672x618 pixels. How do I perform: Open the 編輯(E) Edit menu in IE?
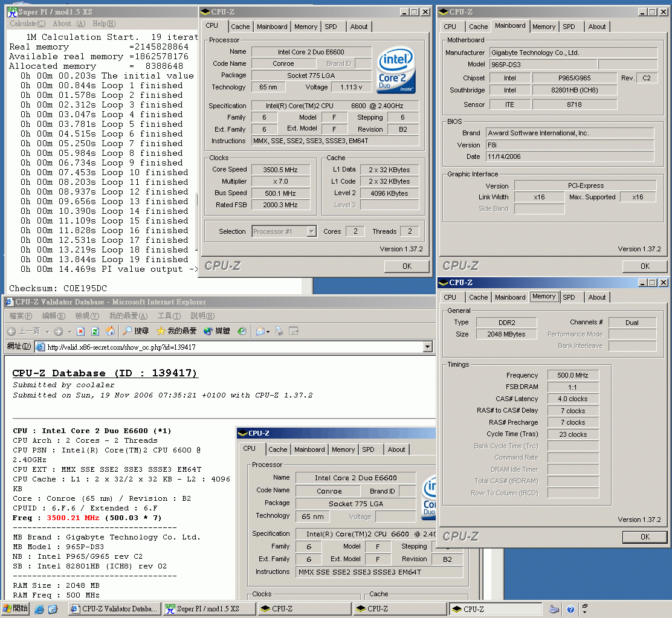54,316
